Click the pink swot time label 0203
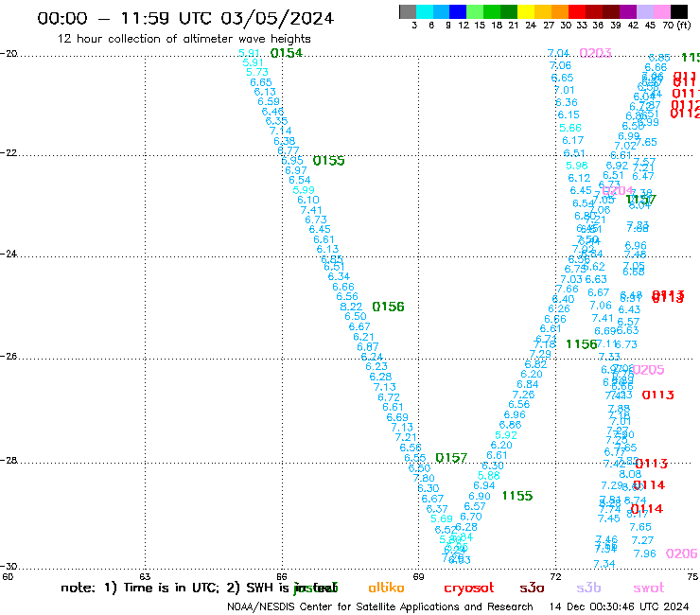The height and width of the screenshot is (615, 700). (595, 53)
